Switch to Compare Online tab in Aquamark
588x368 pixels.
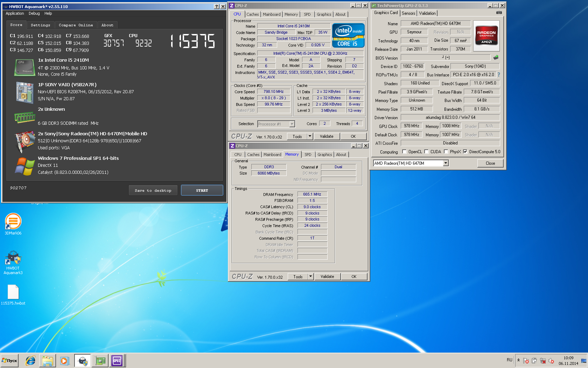click(76, 25)
